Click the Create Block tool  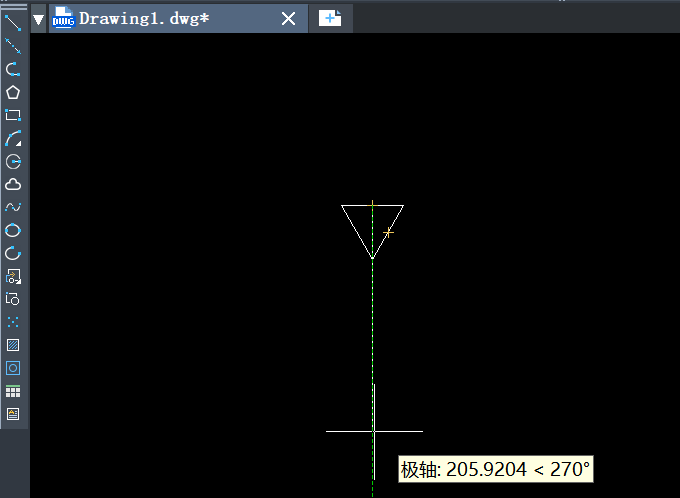pos(13,299)
